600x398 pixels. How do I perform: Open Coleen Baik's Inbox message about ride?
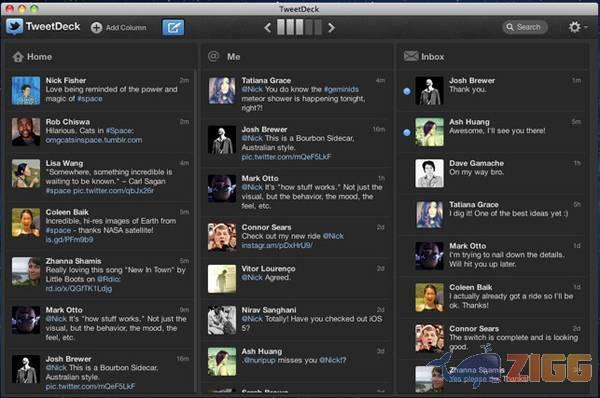click(494, 297)
